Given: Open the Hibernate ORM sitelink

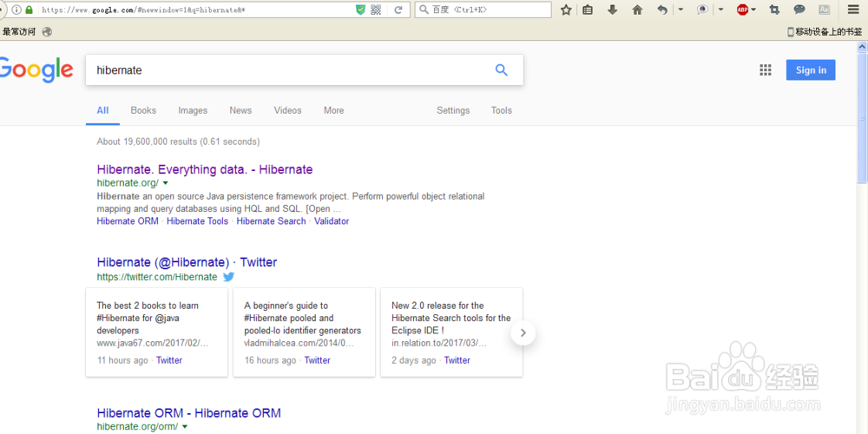Looking at the screenshot, I should (128, 221).
